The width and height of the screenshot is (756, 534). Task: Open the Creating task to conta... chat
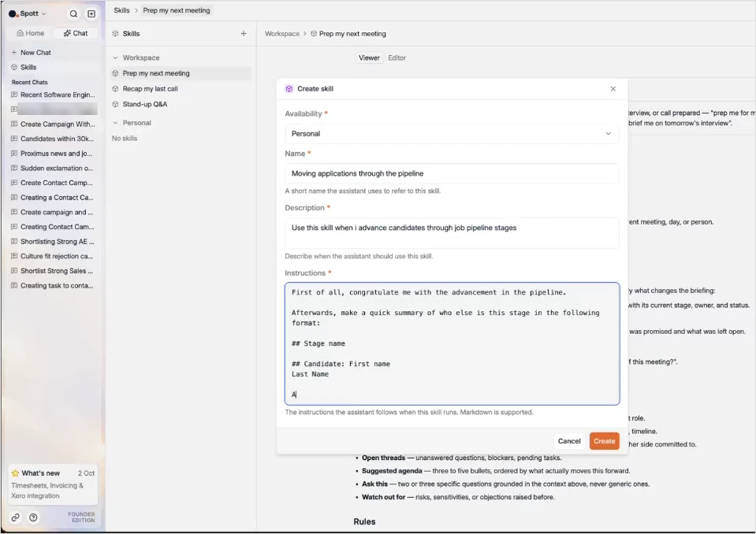(53, 286)
